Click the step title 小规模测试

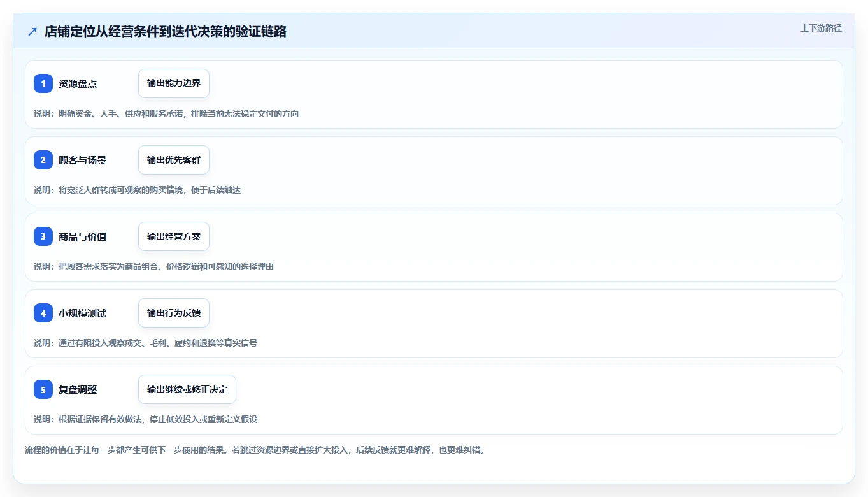click(83, 313)
